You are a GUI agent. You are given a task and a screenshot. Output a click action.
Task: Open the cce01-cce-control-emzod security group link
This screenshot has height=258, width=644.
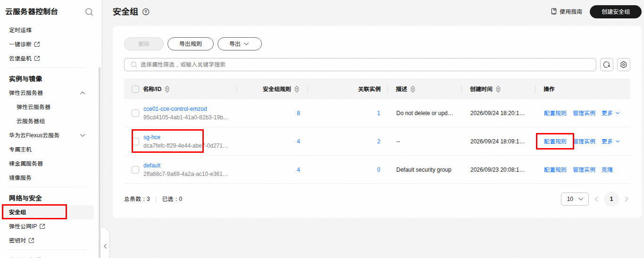click(x=175, y=109)
